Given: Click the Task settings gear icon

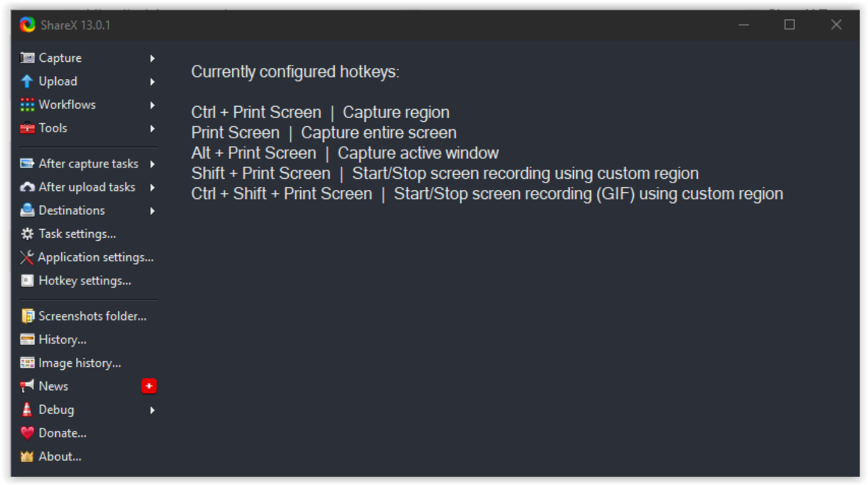Looking at the screenshot, I should click(27, 234).
